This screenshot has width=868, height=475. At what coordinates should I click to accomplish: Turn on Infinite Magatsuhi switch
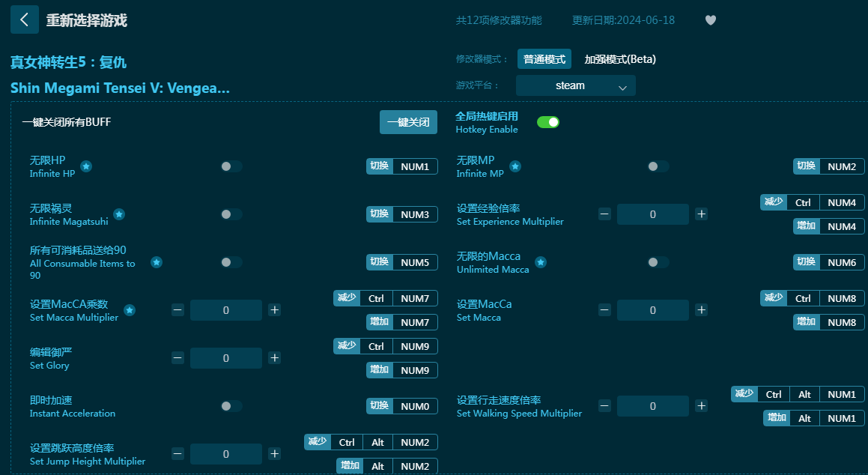(231, 214)
